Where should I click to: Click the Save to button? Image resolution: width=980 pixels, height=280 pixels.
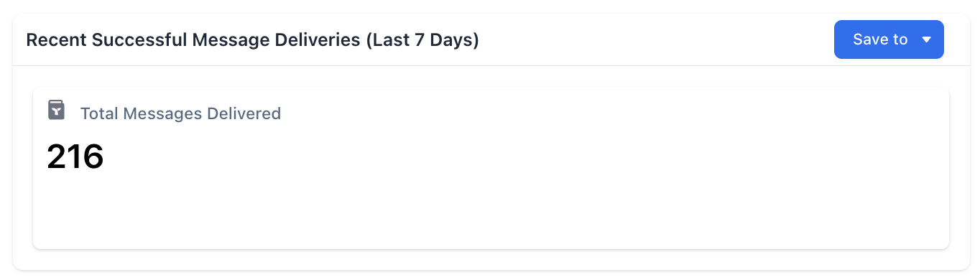(889, 39)
